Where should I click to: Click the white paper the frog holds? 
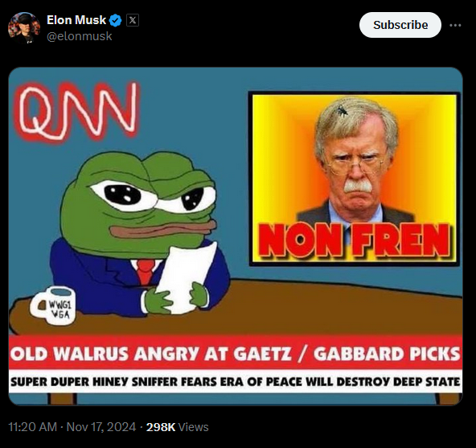pyautogui.click(x=185, y=280)
